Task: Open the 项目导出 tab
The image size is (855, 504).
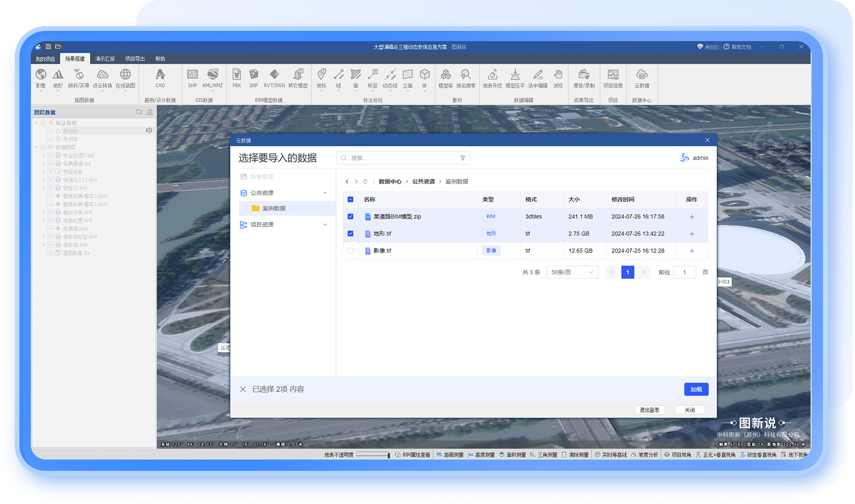Action: point(135,59)
